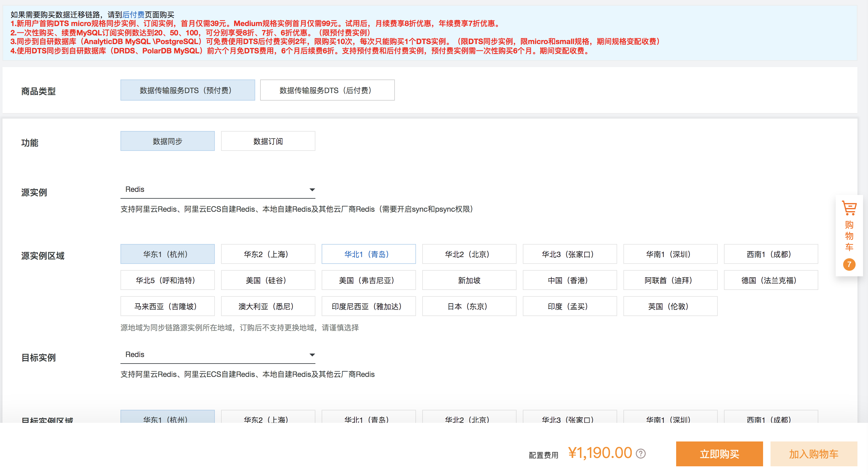Click 加入购物车 button
The image size is (868, 475).
[x=813, y=454]
